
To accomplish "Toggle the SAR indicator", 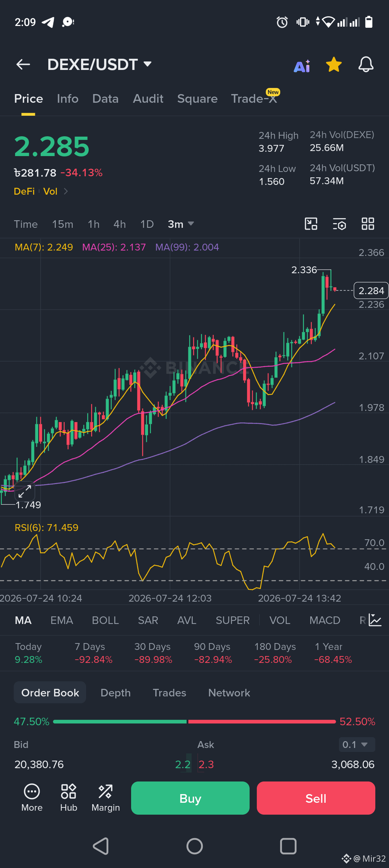I will pyautogui.click(x=148, y=620).
